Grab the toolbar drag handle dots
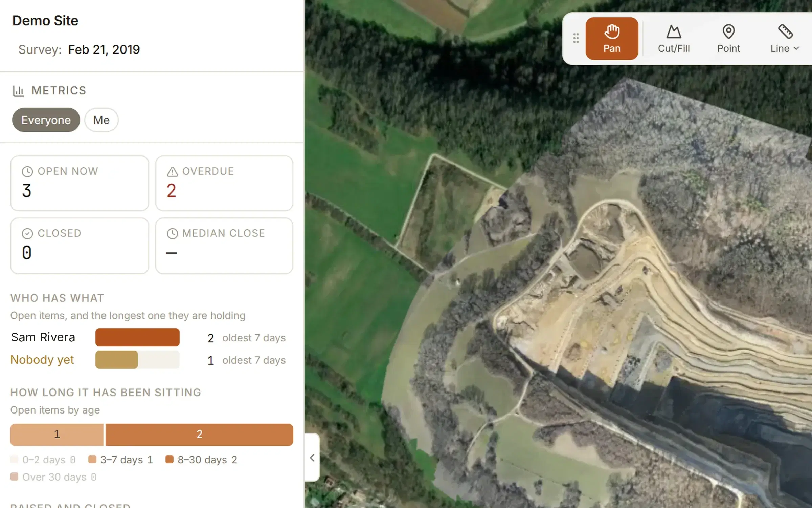 (576, 38)
